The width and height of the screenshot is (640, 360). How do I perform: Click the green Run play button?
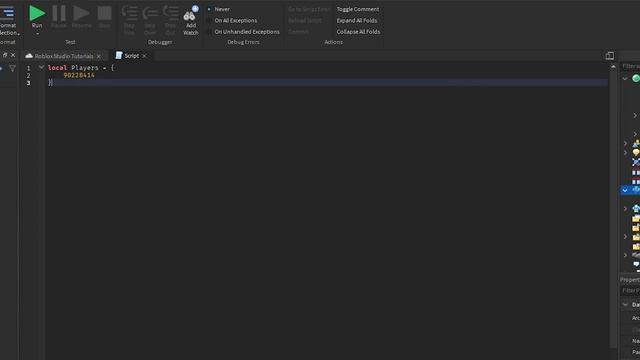[37, 13]
